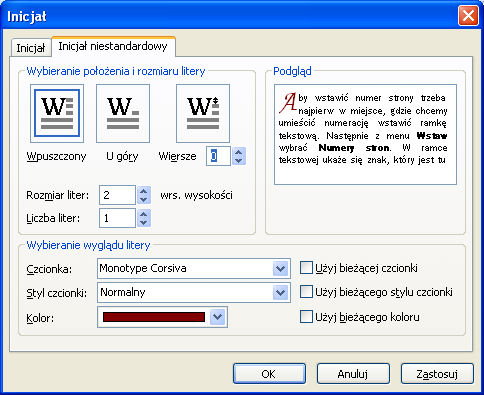Open the Kolor dropdown arrow
484x395 pixels.
[218, 317]
